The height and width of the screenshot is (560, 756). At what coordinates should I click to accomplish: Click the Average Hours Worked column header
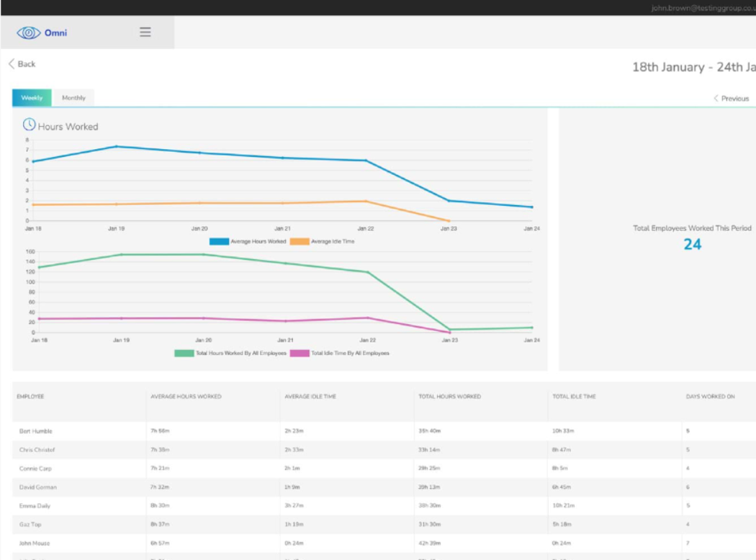tap(186, 397)
